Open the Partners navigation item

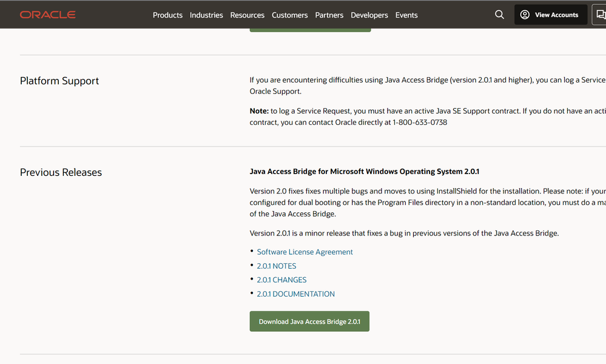click(329, 15)
